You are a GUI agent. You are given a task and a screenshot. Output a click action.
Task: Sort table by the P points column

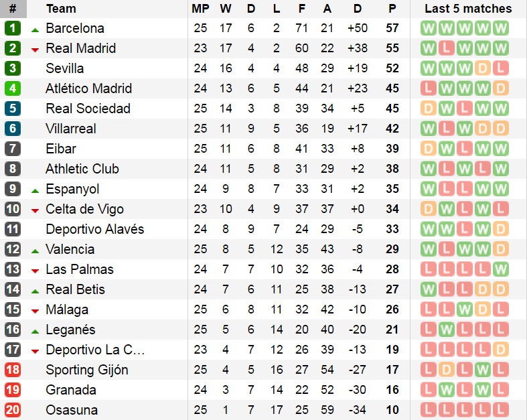pos(392,9)
